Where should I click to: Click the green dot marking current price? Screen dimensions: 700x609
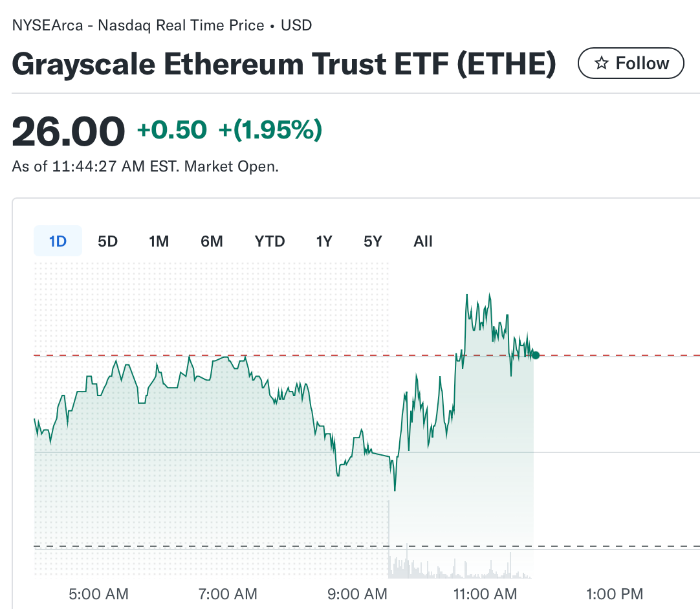click(x=535, y=355)
